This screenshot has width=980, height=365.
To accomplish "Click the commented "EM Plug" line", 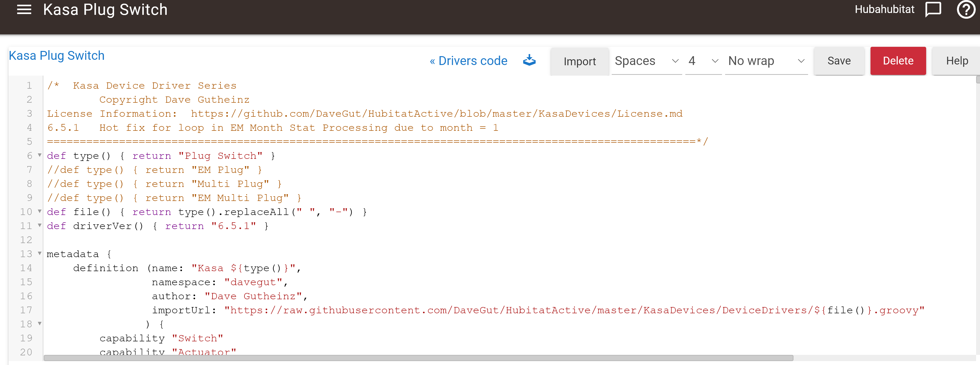I will point(154,170).
